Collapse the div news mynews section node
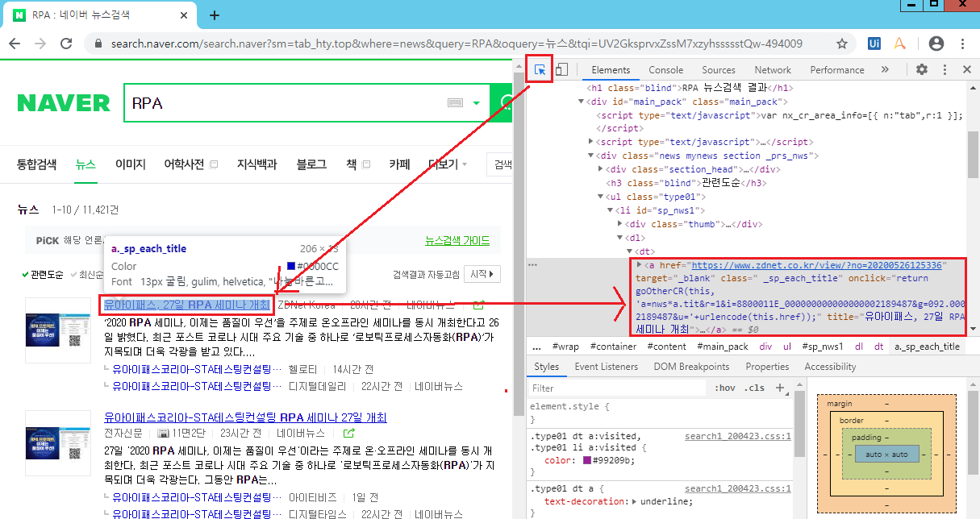The width and height of the screenshot is (980, 519). coord(590,156)
